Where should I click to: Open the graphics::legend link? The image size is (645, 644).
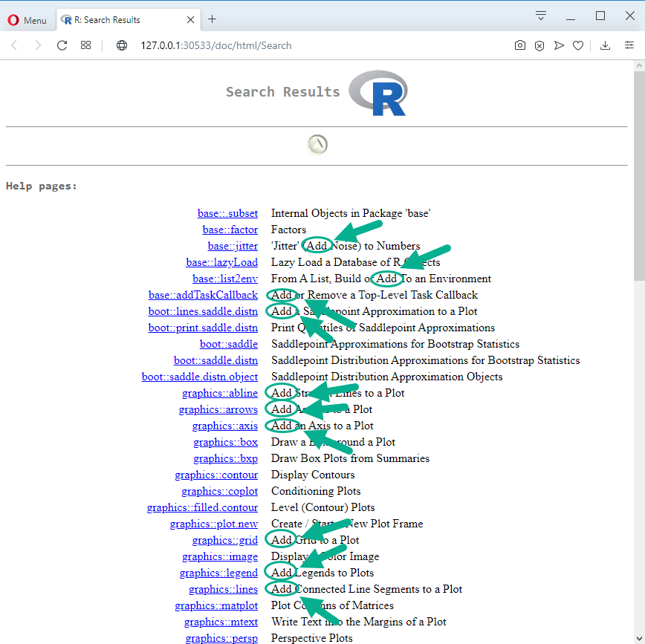click(218, 573)
